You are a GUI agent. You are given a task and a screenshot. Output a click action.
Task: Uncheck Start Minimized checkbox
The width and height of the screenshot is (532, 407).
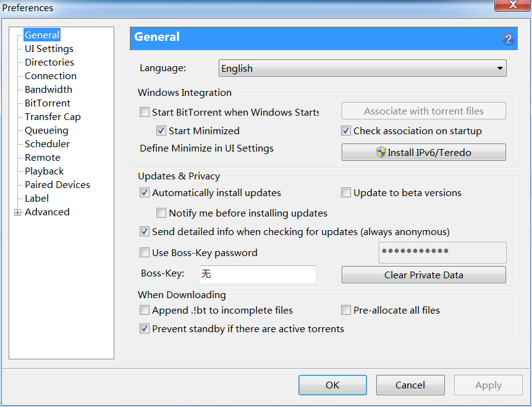[x=161, y=131]
